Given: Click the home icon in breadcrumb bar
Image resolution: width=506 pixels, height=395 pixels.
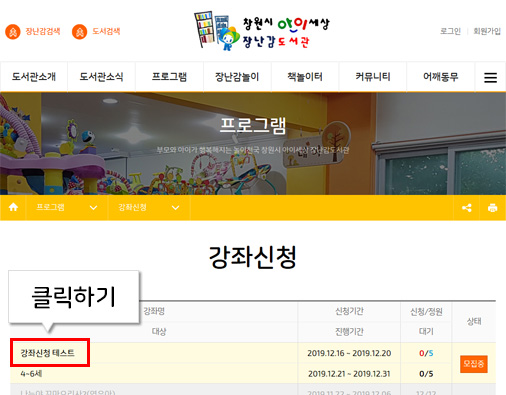Looking at the screenshot, I should click(13, 207).
